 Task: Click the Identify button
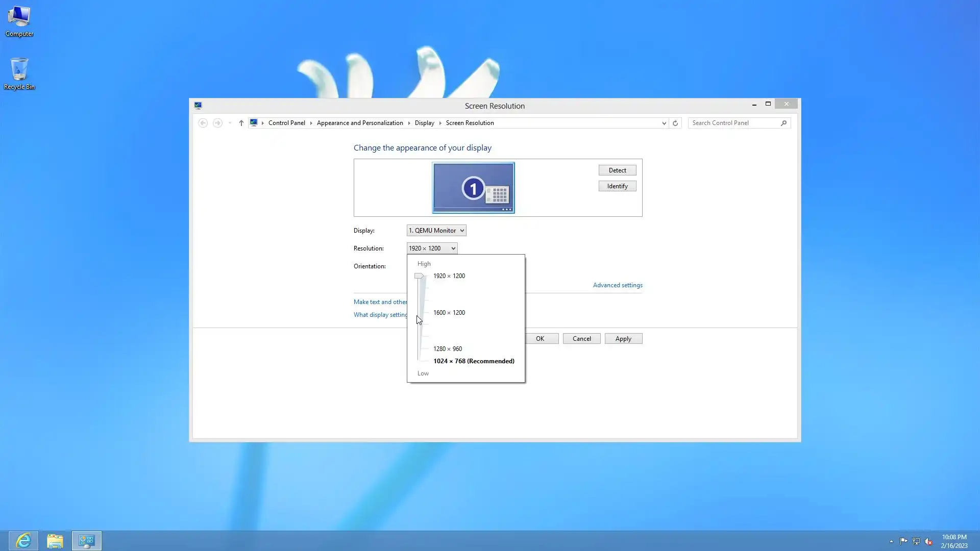tap(617, 186)
